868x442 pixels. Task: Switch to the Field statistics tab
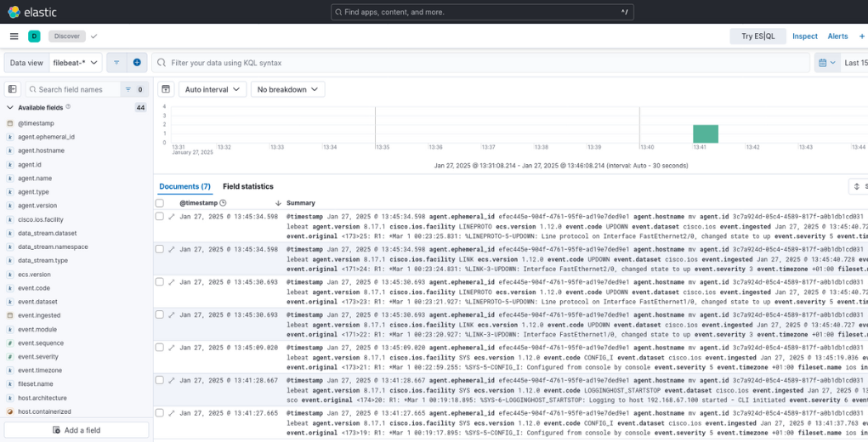[248, 186]
